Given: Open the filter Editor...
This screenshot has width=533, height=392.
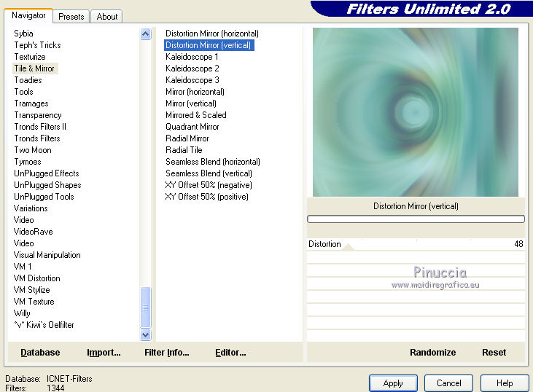Looking at the screenshot, I should point(230,352).
